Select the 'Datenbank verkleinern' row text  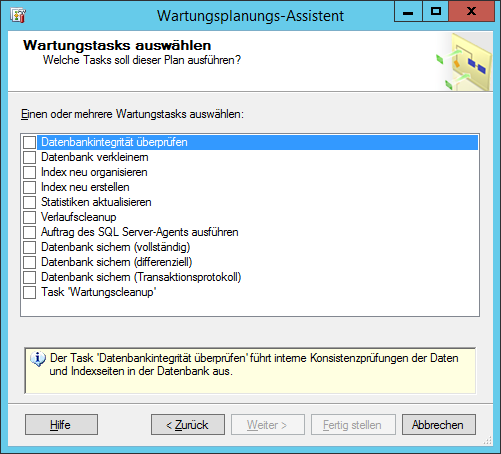point(95,157)
